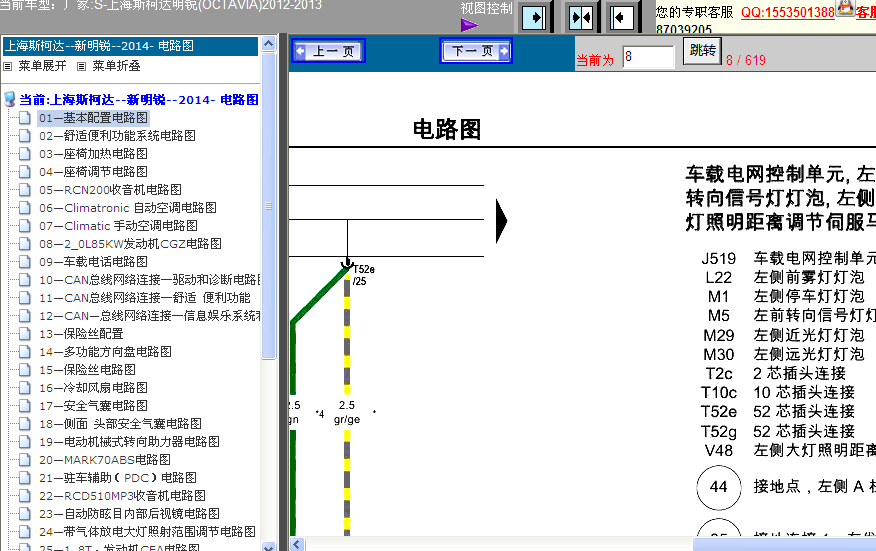Click the black triangle arrow on diagram
This screenshot has width=876, height=551.
coord(501,221)
